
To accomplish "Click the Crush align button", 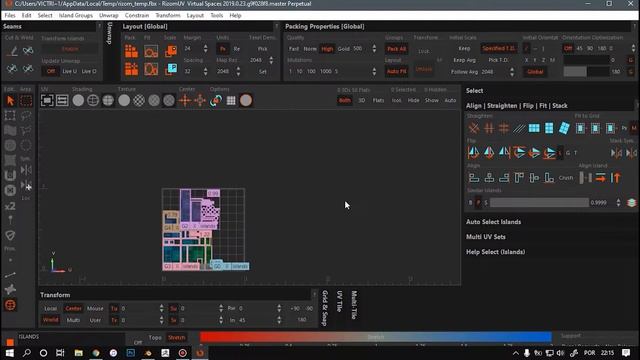I will pyautogui.click(x=566, y=178).
